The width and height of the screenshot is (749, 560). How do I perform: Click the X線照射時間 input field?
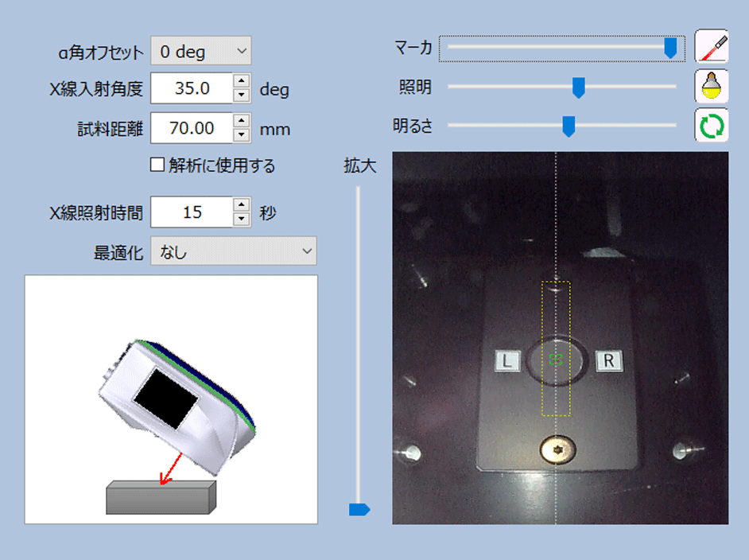192,212
